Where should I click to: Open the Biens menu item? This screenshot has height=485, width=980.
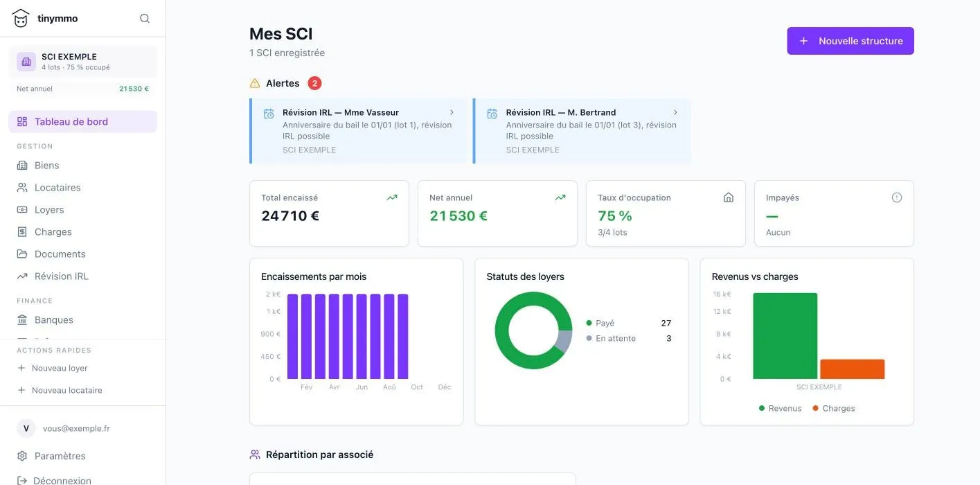(83, 166)
